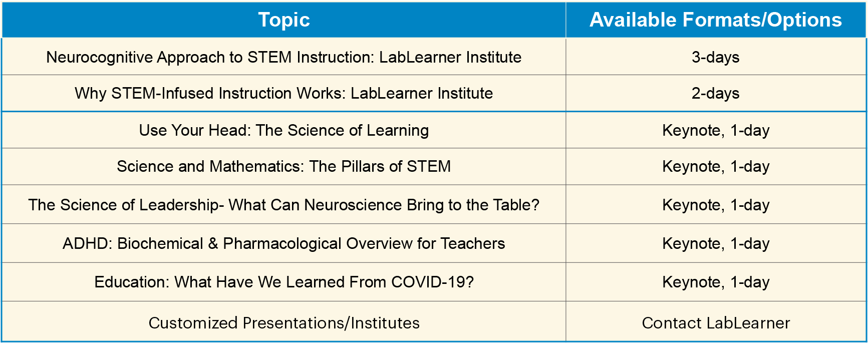Image resolution: width=868 pixels, height=343 pixels.
Task: Select Education: What Have We Learned From COVID-19?
Action: pos(283,282)
